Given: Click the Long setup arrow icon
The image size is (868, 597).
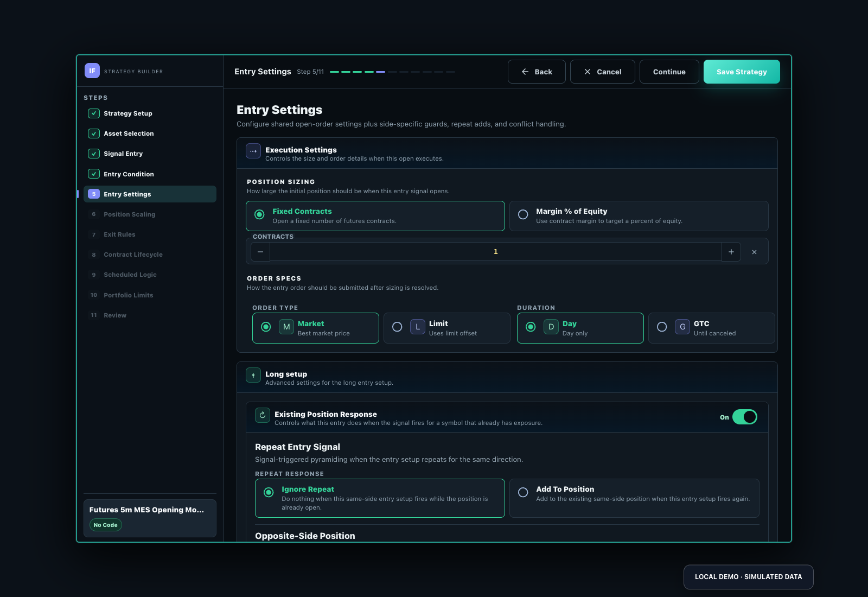Looking at the screenshot, I should (x=253, y=375).
